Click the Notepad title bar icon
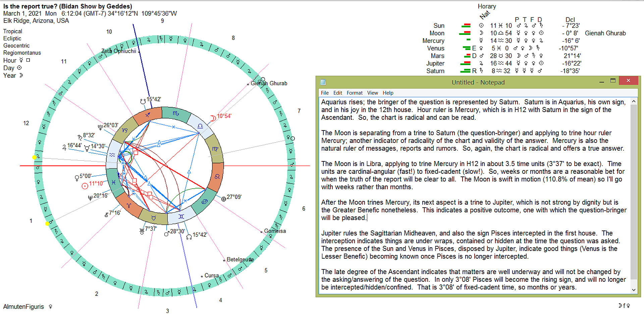644x316 pixels. 323,82
